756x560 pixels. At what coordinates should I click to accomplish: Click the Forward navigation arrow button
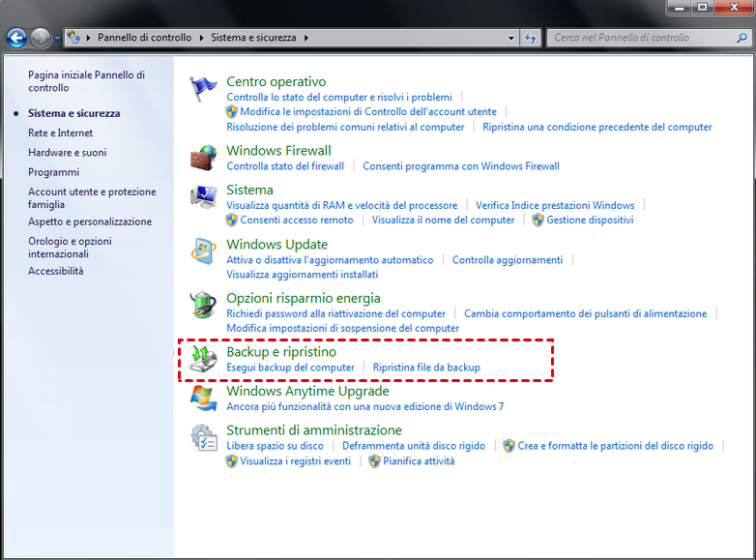pos(40,38)
